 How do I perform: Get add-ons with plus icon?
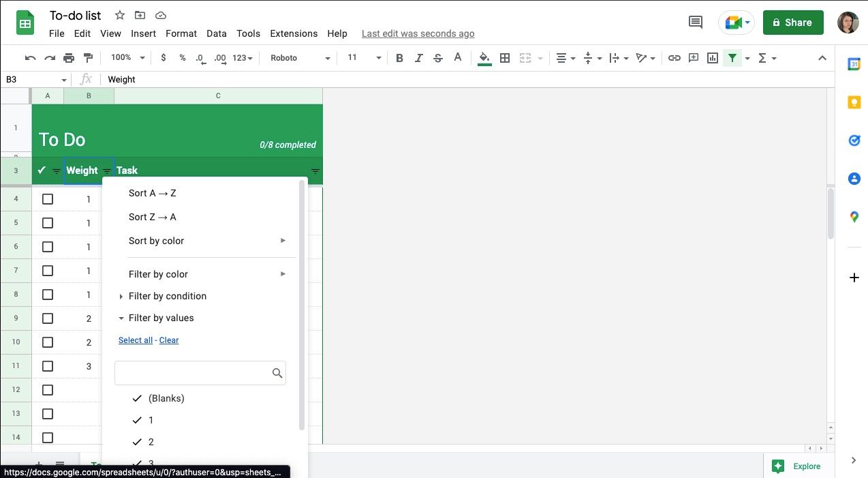tap(854, 278)
